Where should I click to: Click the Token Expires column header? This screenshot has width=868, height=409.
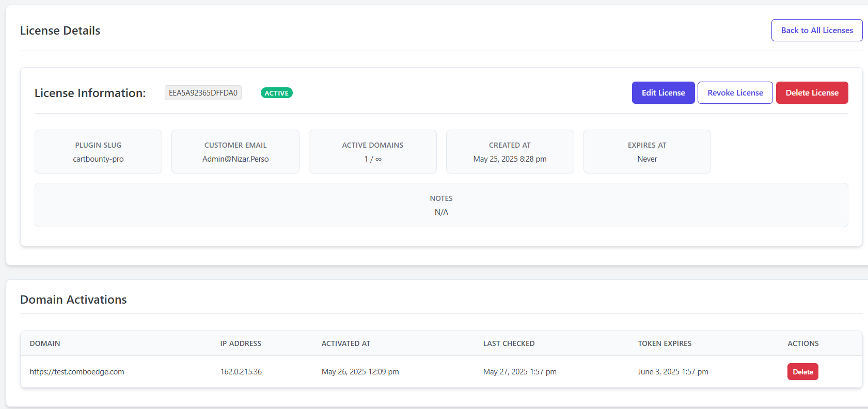click(x=665, y=343)
